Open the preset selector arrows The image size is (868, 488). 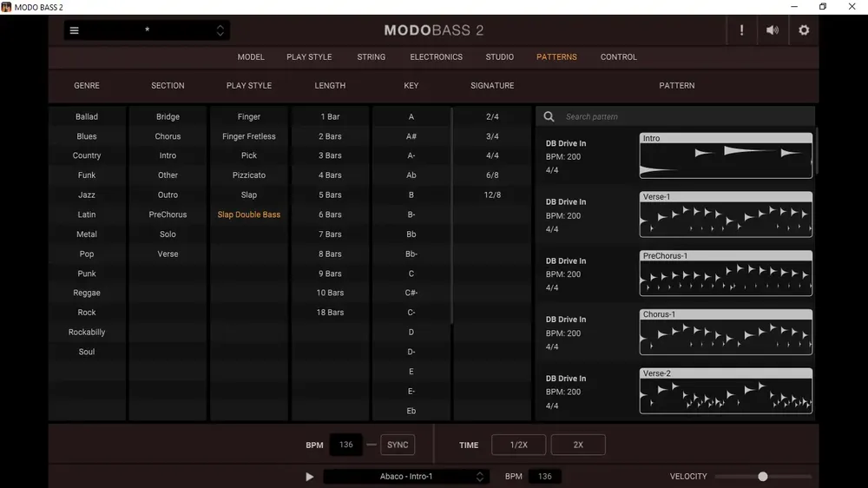click(x=220, y=30)
